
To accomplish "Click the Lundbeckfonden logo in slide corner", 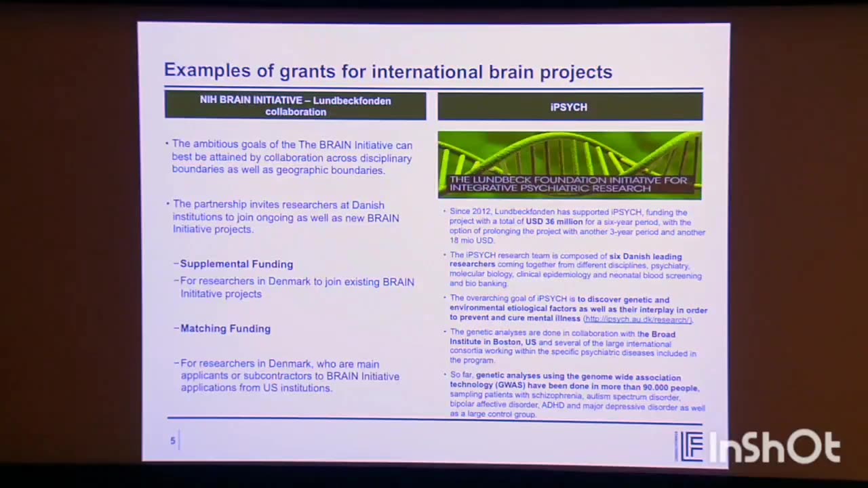I will point(690,446).
